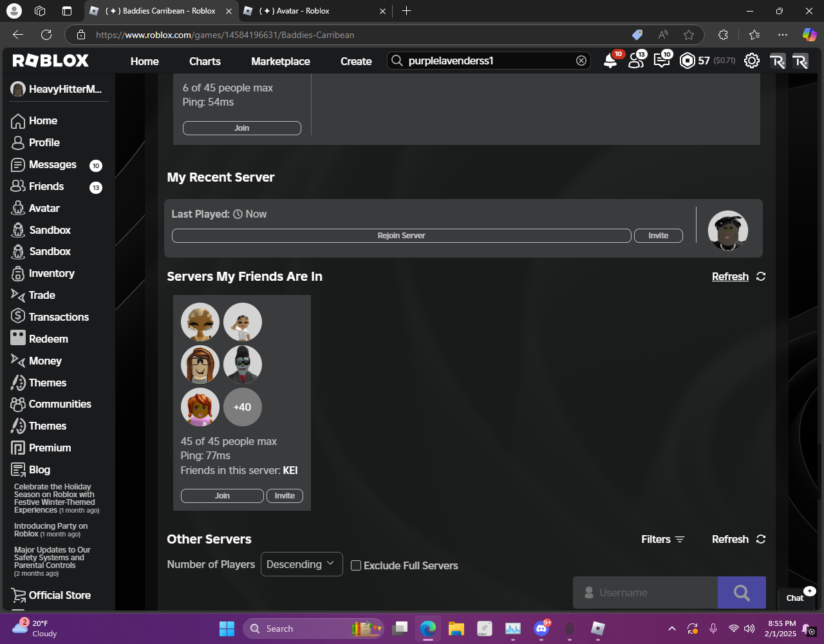Invite friends to the 45-player server

pos(285,496)
